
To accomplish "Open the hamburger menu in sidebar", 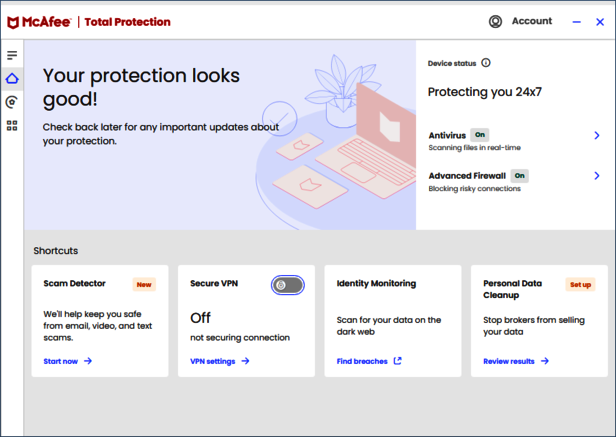I will (x=12, y=55).
